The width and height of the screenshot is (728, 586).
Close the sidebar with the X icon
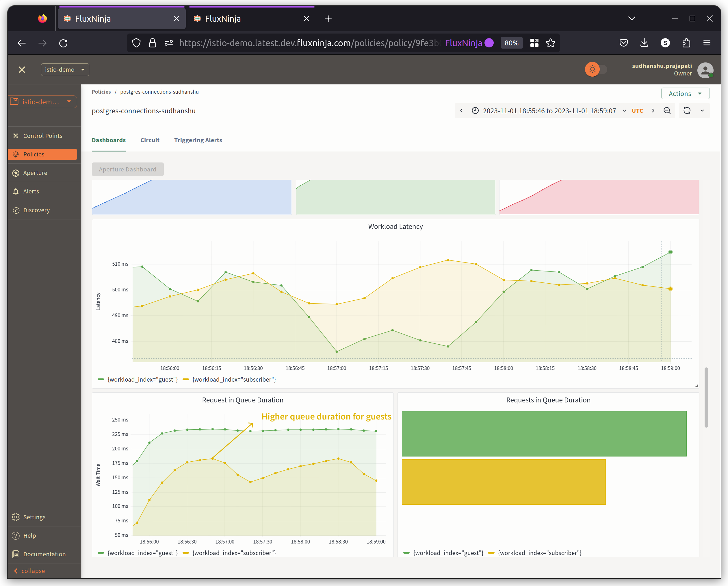coord(22,70)
